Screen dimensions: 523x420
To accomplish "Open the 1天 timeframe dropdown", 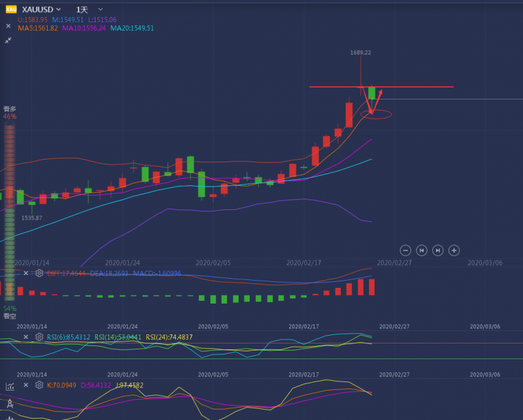I will [x=82, y=10].
